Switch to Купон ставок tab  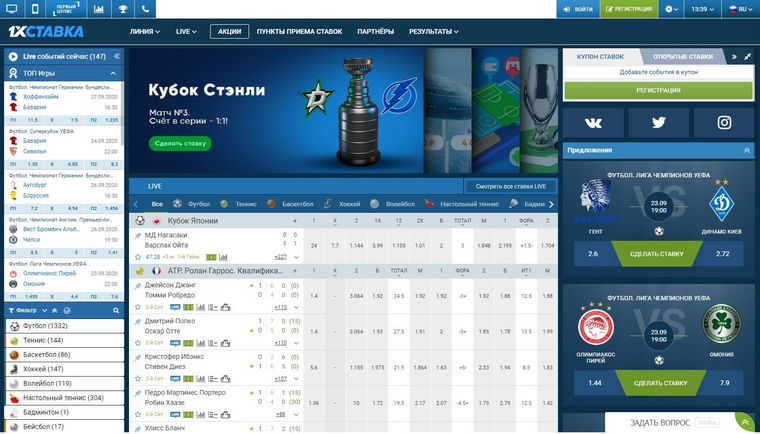click(x=600, y=56)
